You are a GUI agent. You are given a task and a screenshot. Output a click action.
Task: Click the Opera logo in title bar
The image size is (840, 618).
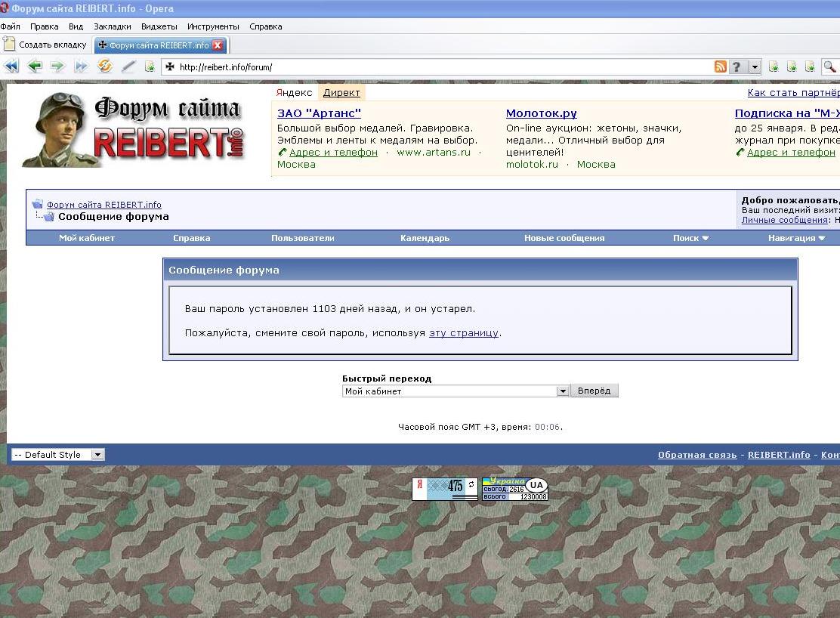point(5,8)
